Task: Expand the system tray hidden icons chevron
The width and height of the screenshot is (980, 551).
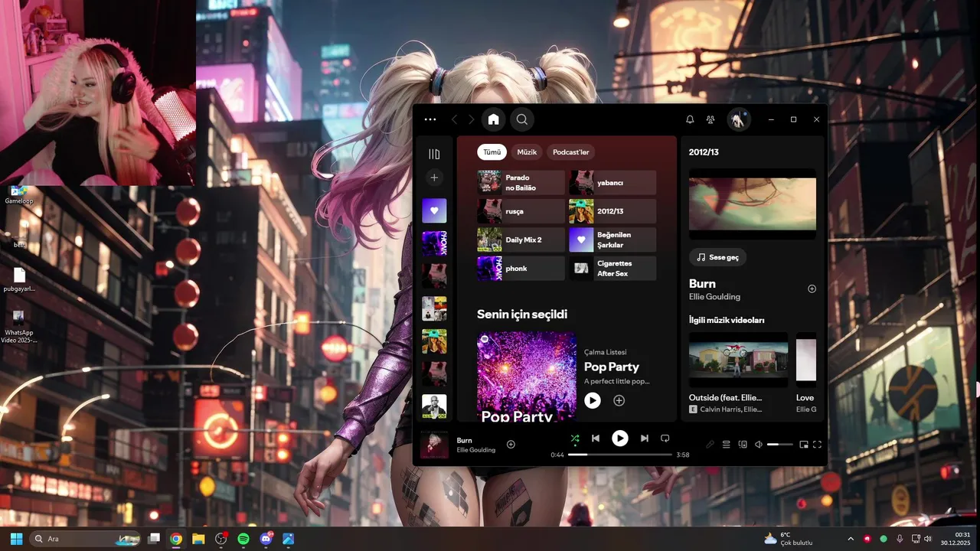Action: pyautogui.click(x=851, y=539)
